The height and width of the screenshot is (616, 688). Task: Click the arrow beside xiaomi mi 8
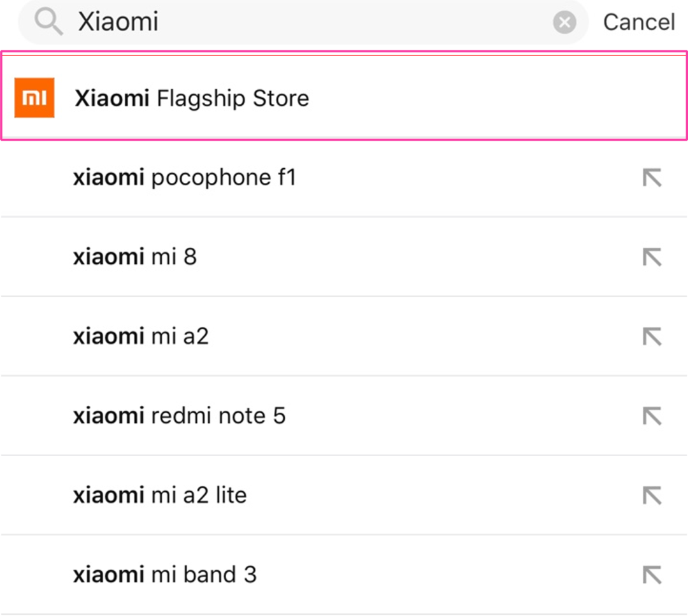pos(652,257)
